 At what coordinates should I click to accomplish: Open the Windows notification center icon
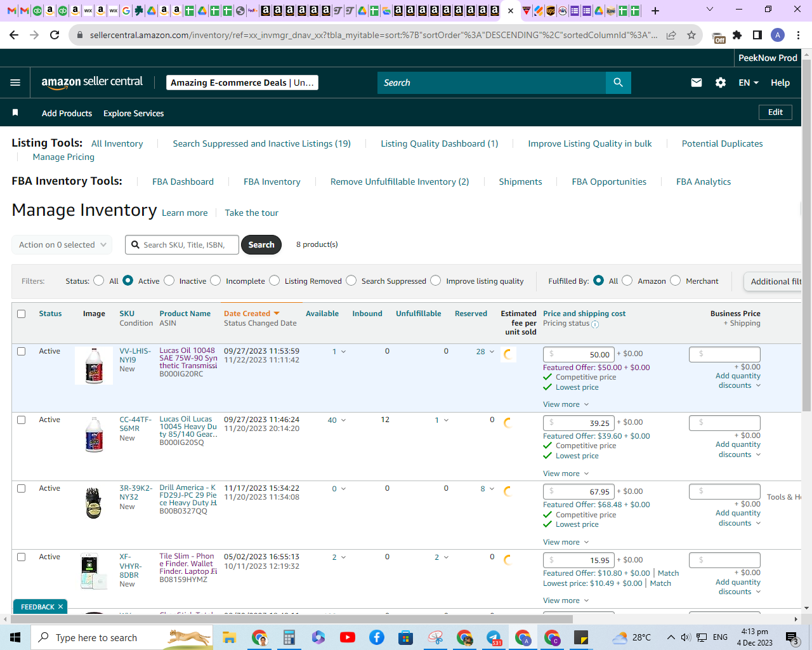[x=792, y=637]
